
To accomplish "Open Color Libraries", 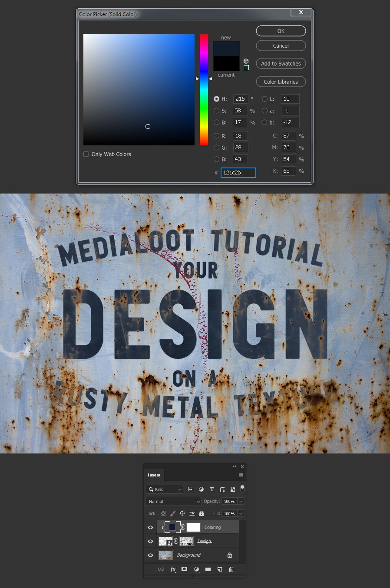I will click(x=281, y=82).
